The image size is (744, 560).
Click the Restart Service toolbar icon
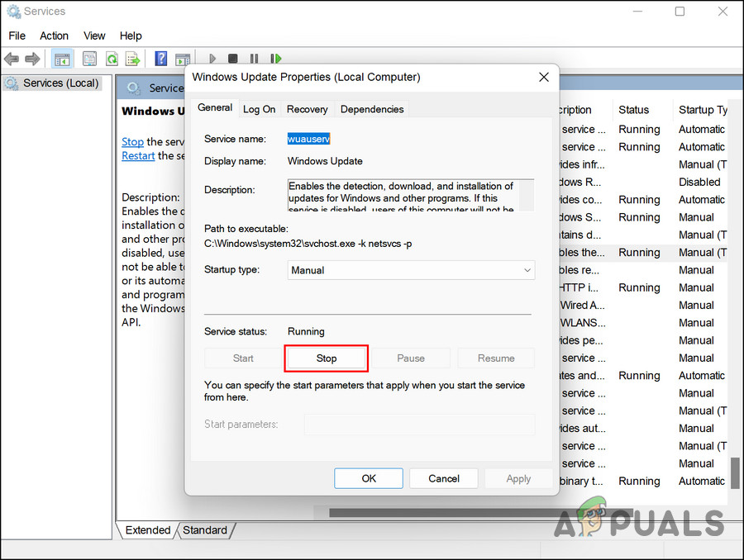275,59
